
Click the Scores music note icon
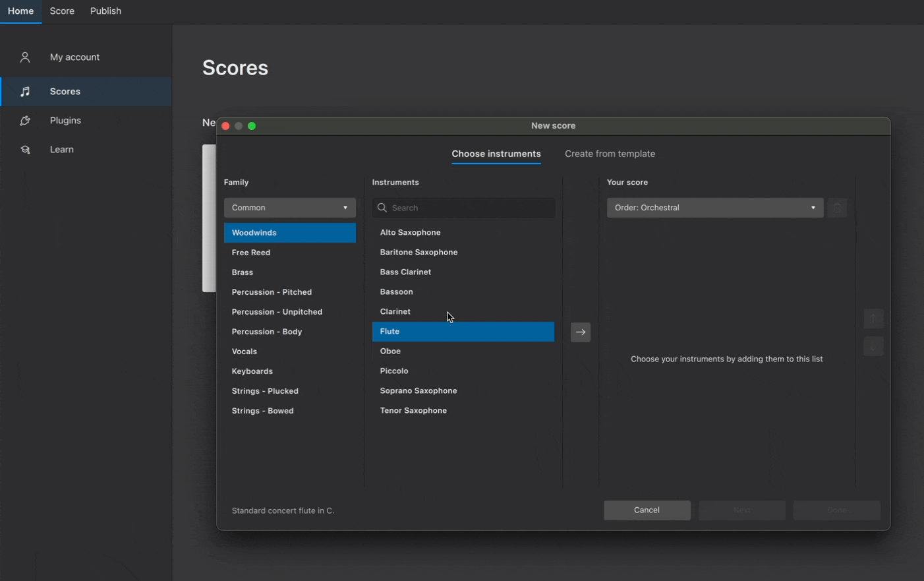(24, 92)
